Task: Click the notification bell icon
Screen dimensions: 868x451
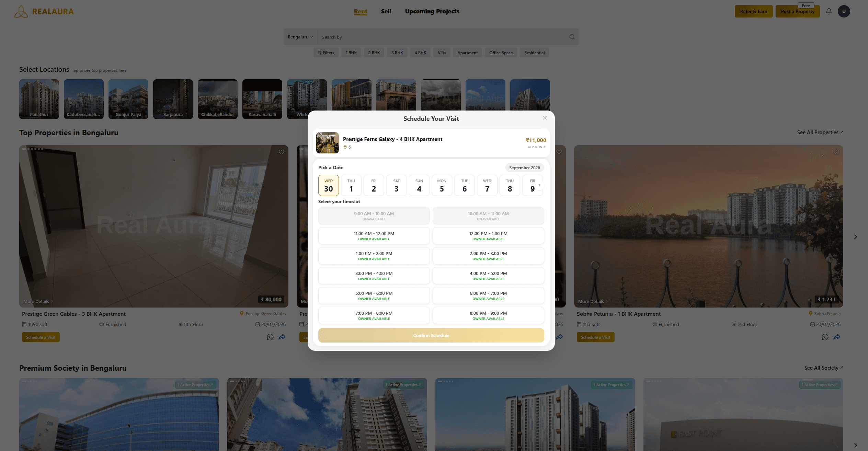Action: 829,11
